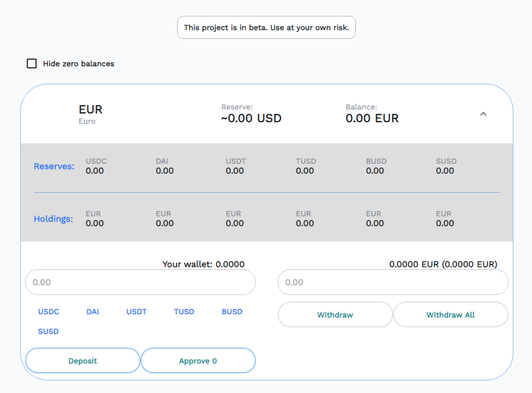
Task: Click the Holdings label
Action: click(54, 219)
